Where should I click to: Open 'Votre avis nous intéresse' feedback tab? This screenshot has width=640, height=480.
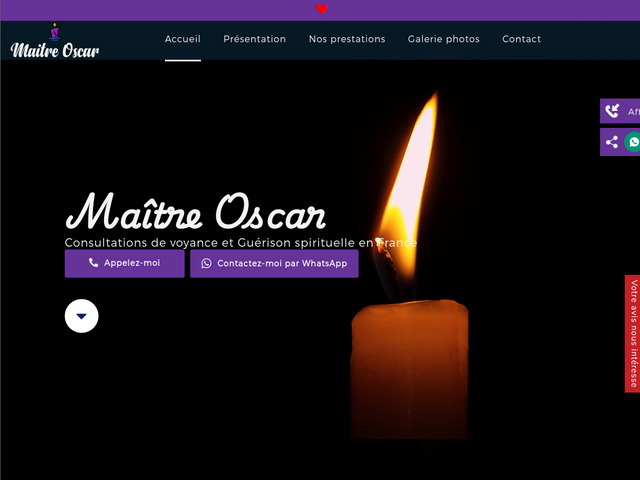point(632,333)
